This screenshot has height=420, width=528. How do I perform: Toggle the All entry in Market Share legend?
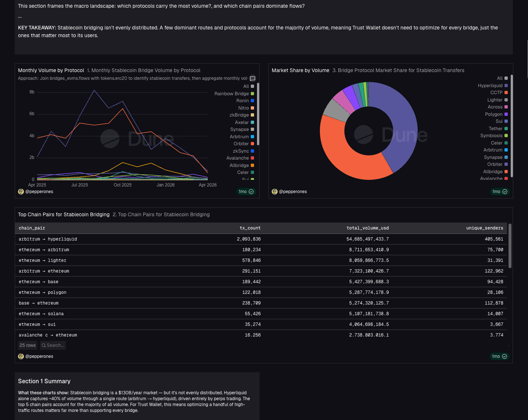[x=502, y=78]
